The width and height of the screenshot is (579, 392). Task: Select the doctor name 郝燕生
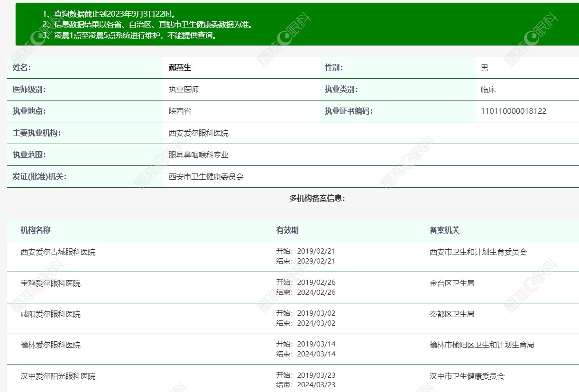pos(180,67)
